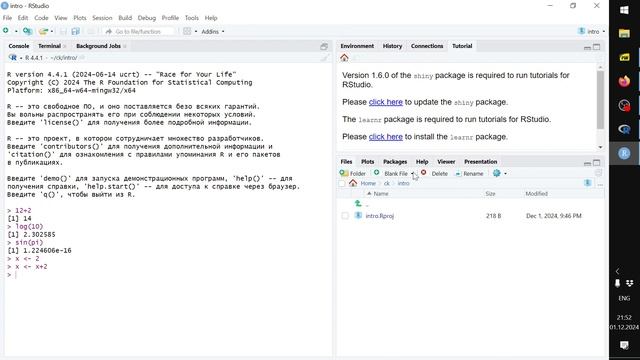The height and width of the screenshot is (360, 640).
Task: Open the Files More gear dropdown
Action: [x=500, y=173]
